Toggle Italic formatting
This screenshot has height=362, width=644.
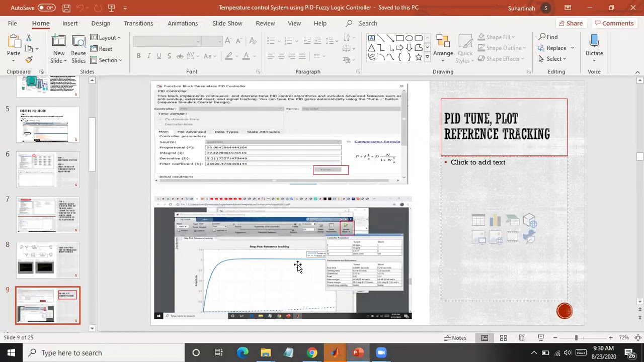149,56
